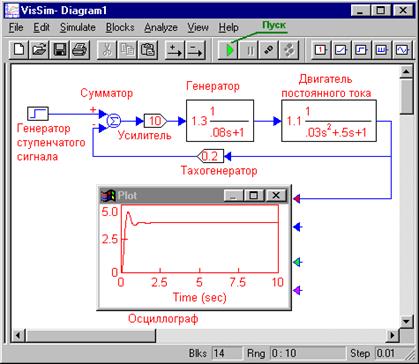Open the Blocks menu
419x364 pixels.
click(x=120, y=27)
